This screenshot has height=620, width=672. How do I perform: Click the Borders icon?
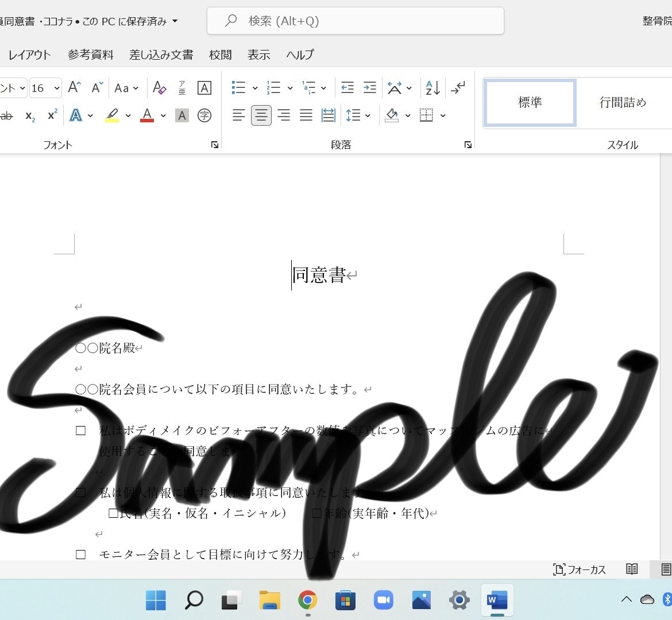tap(426, 115)
